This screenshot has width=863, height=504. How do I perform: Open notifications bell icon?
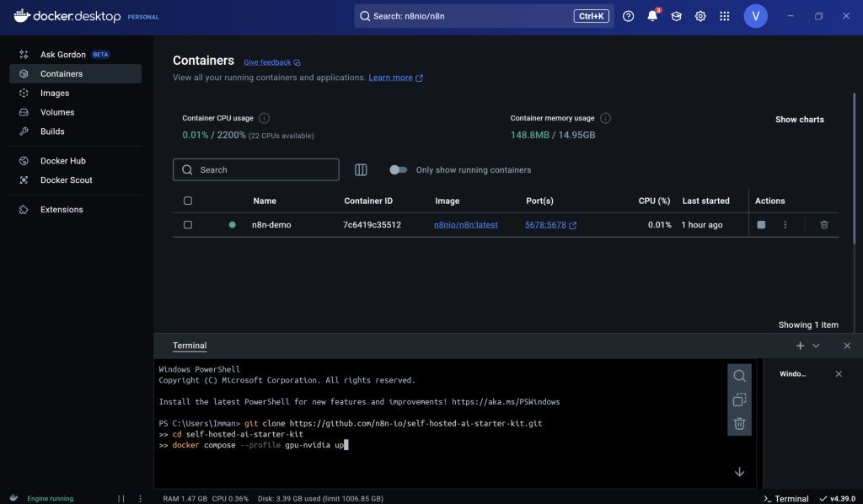pos(652,16)
